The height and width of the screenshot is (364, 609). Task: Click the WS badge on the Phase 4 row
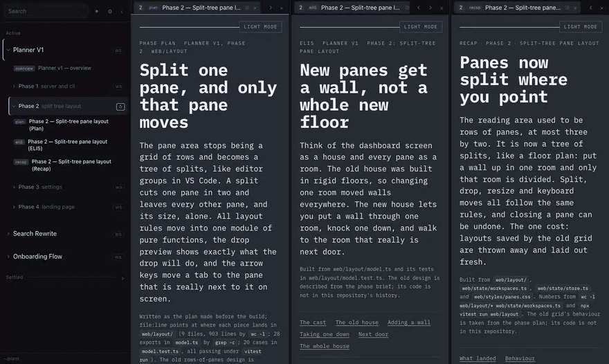tap(118, 207)
